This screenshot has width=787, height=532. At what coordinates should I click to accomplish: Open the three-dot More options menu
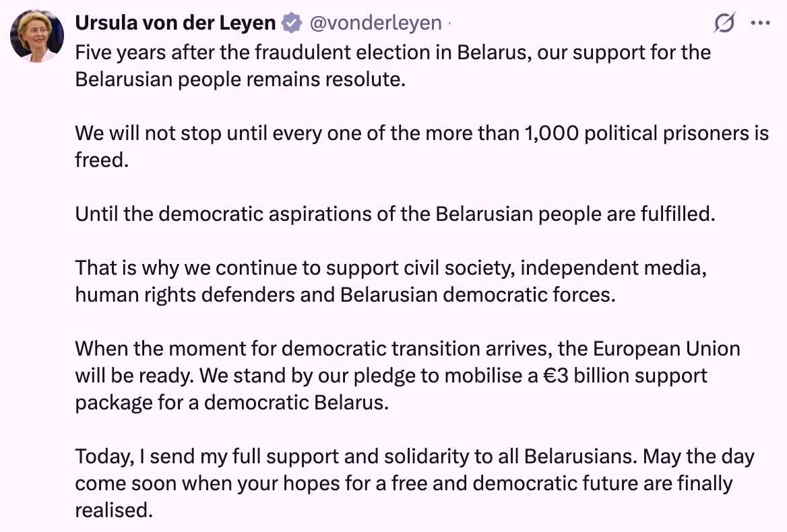tap(760, 23)
